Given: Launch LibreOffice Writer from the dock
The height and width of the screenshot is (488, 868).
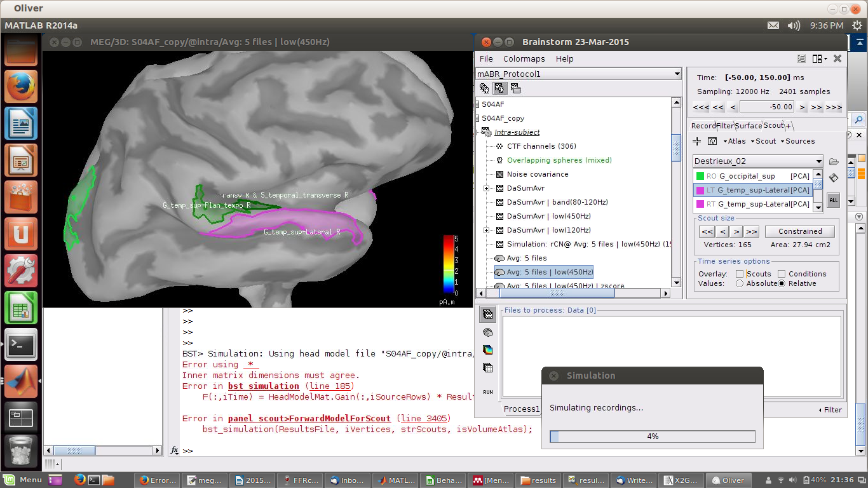Looking at the screenshot, I should pyautogui.click(x=21, y=123).
